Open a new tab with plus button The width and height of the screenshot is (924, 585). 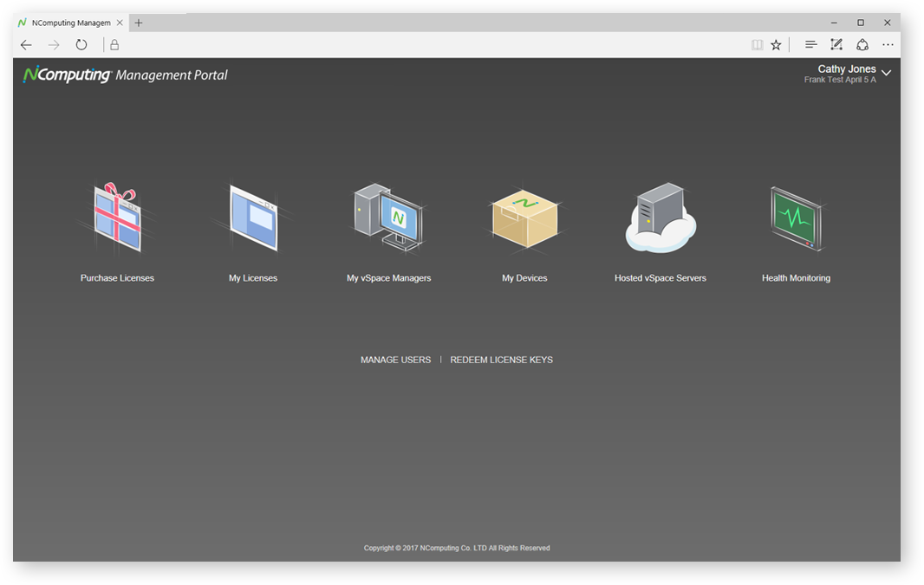coord(139,23)
